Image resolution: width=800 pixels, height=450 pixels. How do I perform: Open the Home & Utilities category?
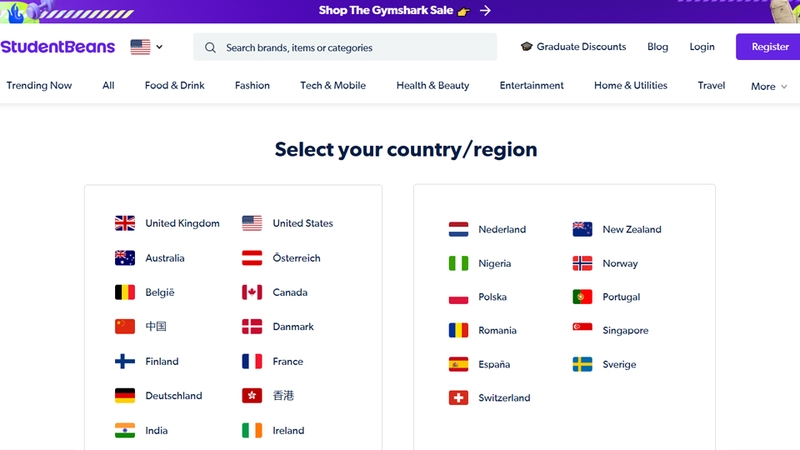point(631,85)
